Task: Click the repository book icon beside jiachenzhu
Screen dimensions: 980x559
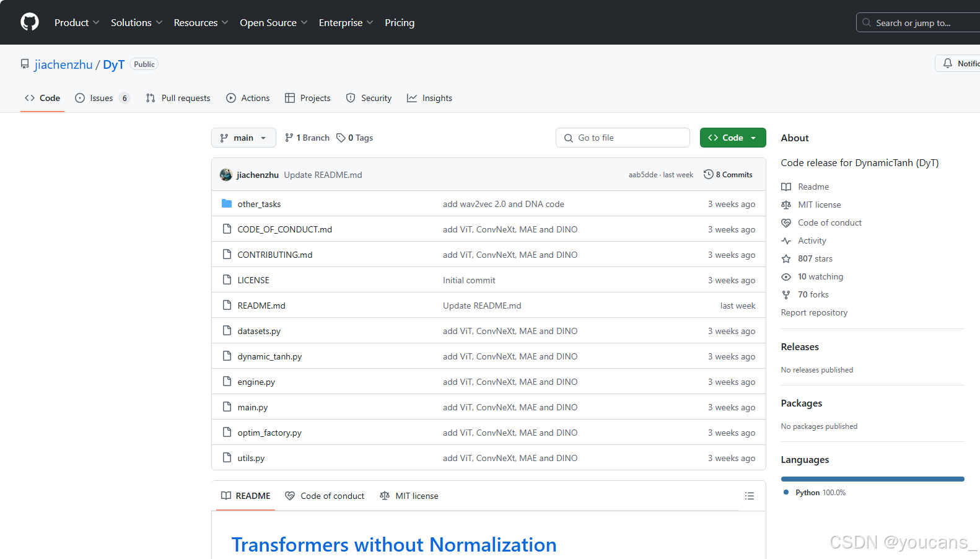Action: (x=25, y=64)
